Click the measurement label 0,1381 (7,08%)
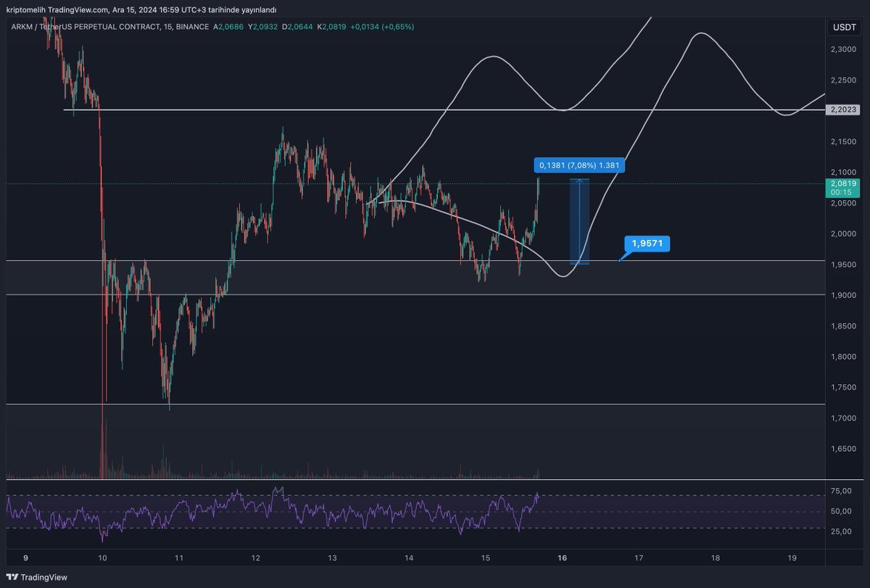The height and width of the screenshot is (588, 870). (x=579, y=165)
